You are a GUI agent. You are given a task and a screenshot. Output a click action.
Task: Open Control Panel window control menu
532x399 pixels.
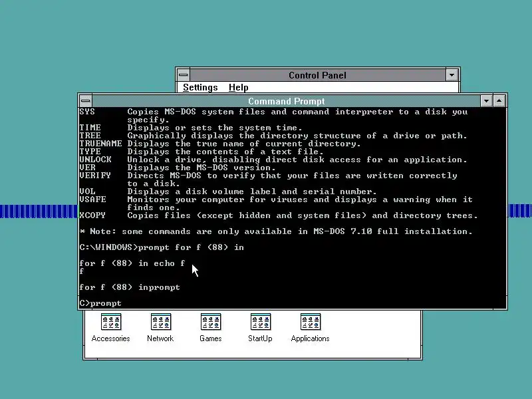(x=184, y=75)
